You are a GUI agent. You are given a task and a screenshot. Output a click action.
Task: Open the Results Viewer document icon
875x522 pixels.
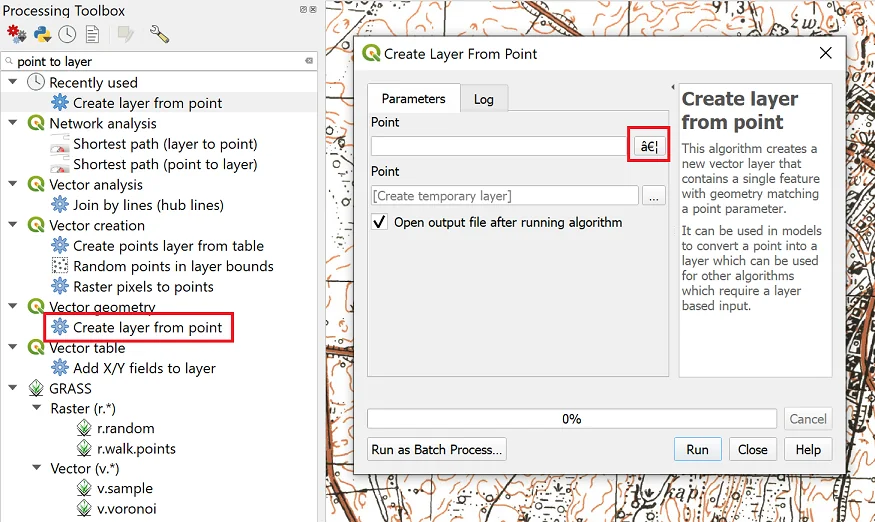[92, 34]
